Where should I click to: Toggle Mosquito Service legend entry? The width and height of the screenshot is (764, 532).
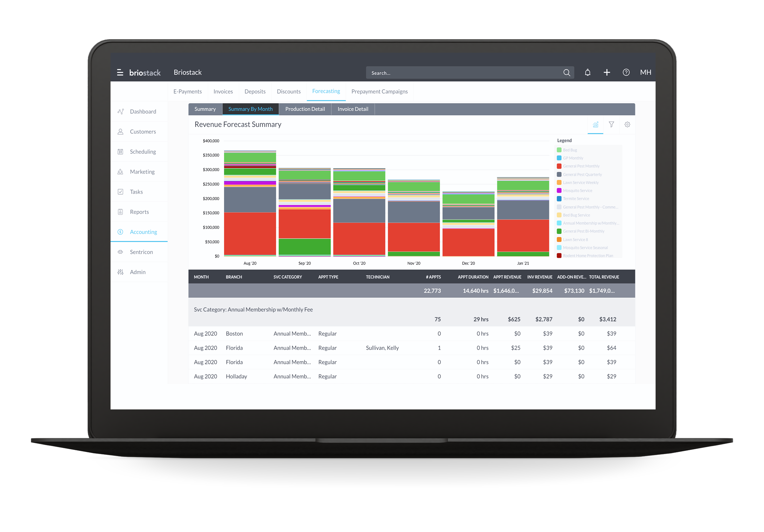pyautogui.click(x=574, y=191)
